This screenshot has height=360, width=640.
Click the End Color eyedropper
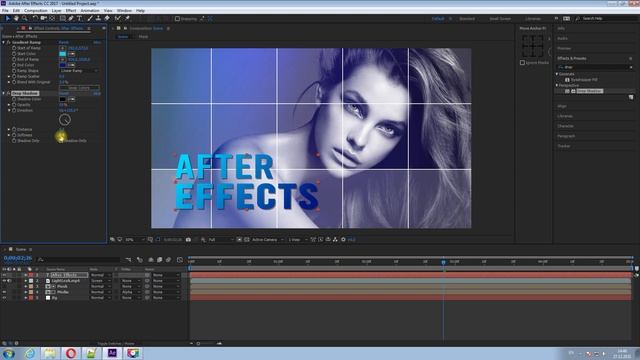[x=71, y=65]
